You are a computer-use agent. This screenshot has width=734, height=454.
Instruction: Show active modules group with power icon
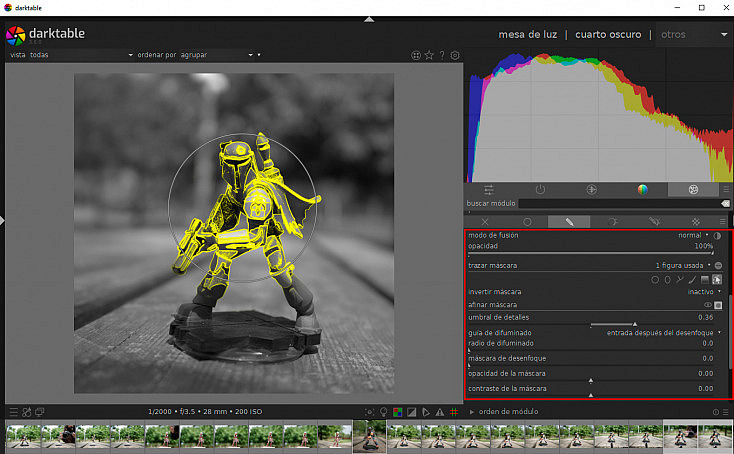point(540,190)
